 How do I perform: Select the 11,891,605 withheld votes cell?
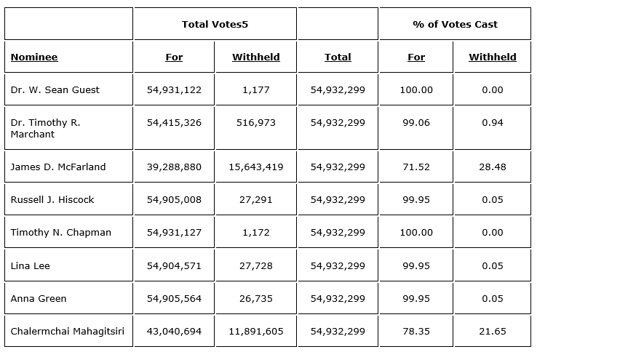(256, 331)
